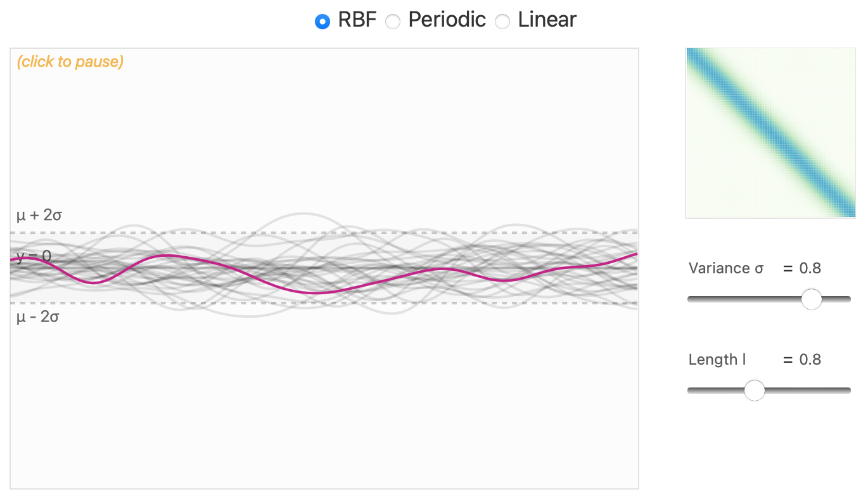Image resolution: width=868 pixels, height=501 pixels.
Task: Select the Linear kernel radio button
Action: click(x=502, y=22)
